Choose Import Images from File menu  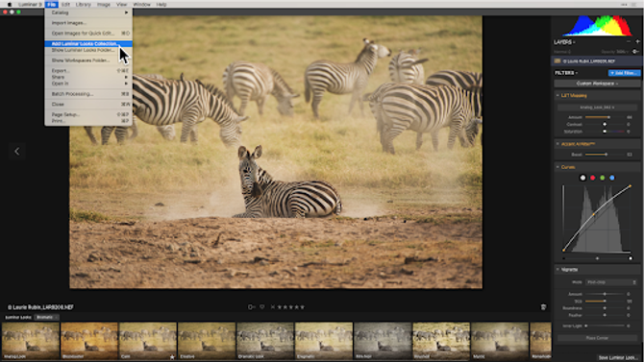[x=88, y=23]
